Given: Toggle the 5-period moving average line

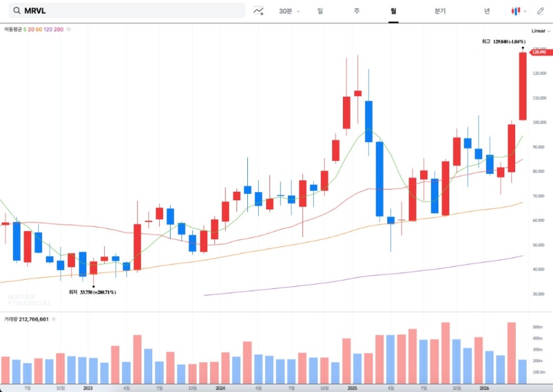Looking at the screenshot, I should [25, 29].
